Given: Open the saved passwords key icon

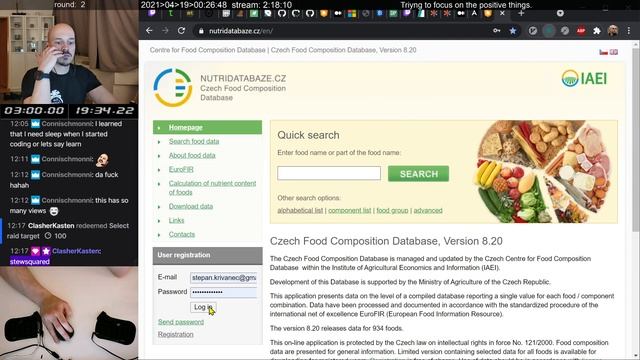Looking at the screenshot, I should (497, 31).
